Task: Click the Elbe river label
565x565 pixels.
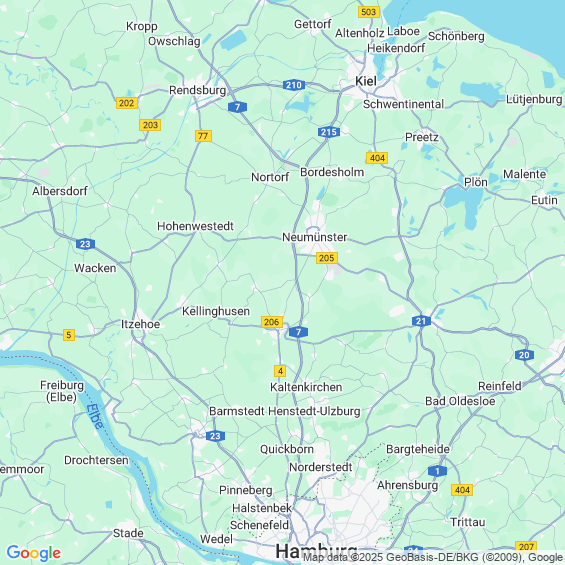Action: (x=94, y=417)
